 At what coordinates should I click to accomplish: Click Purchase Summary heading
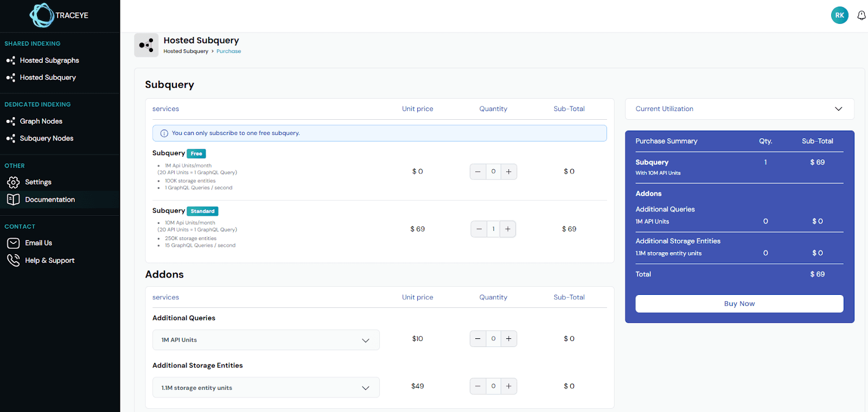pos(666,141)
